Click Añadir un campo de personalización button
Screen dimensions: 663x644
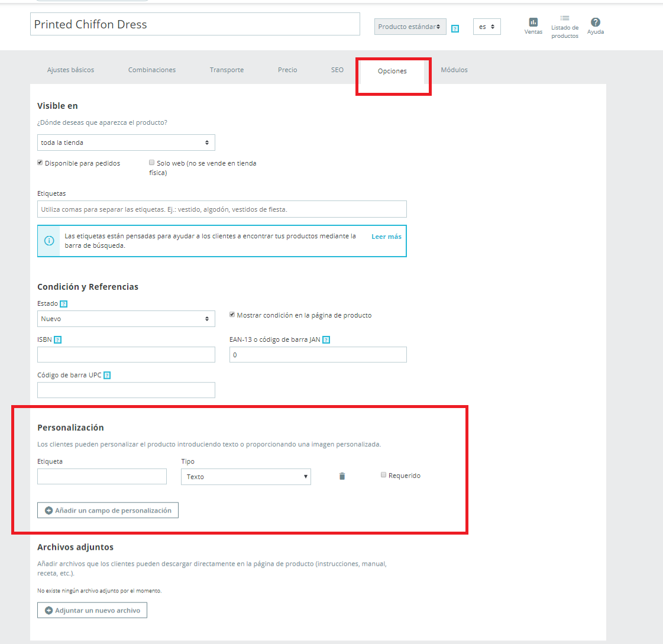[x=108, y=510]
